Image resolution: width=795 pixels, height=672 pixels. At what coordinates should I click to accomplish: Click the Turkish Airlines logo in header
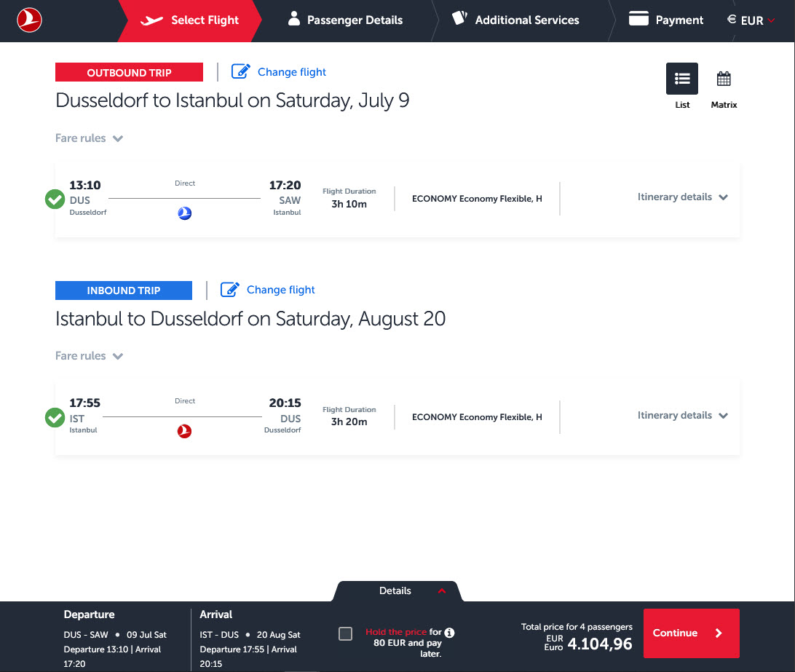click(x=29, y=20)
